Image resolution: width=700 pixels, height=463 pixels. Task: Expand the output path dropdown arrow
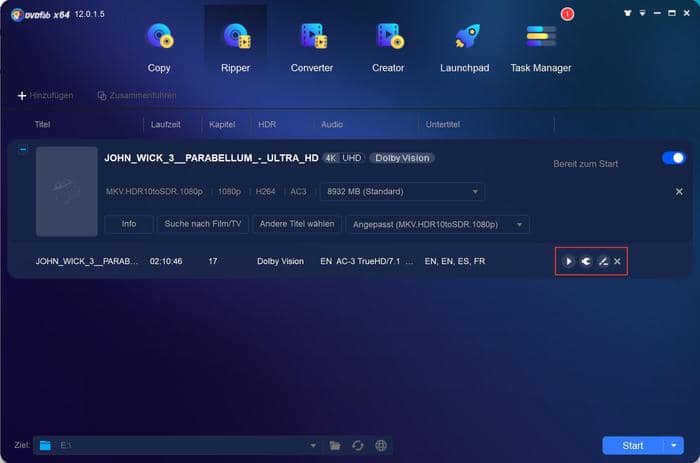tap(313, 445)
